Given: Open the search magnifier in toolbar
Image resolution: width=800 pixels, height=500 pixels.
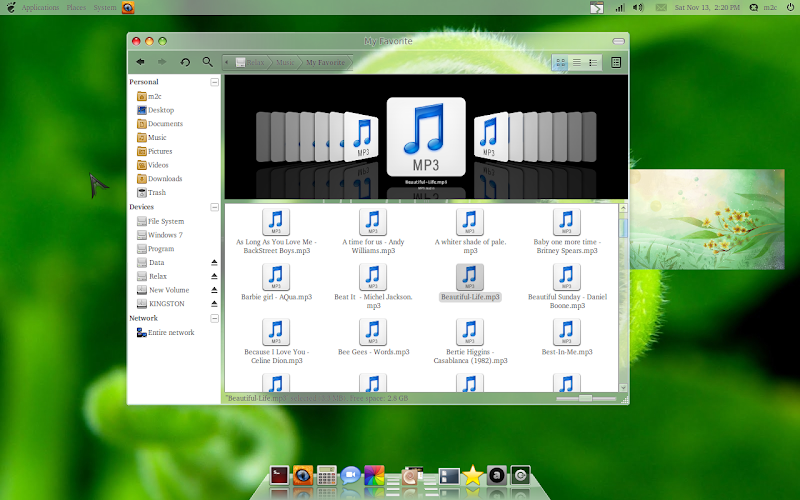Looking at the screenshot, I should click(207, 62).
